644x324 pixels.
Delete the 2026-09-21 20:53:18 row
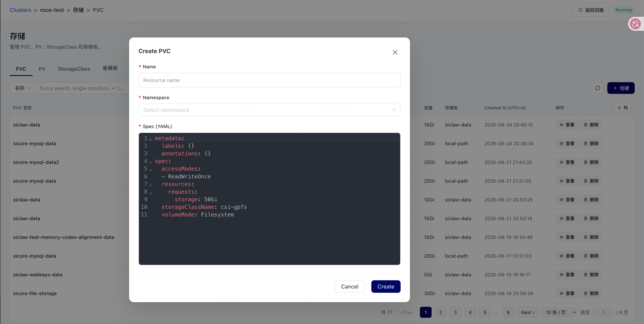click(591, 218)
